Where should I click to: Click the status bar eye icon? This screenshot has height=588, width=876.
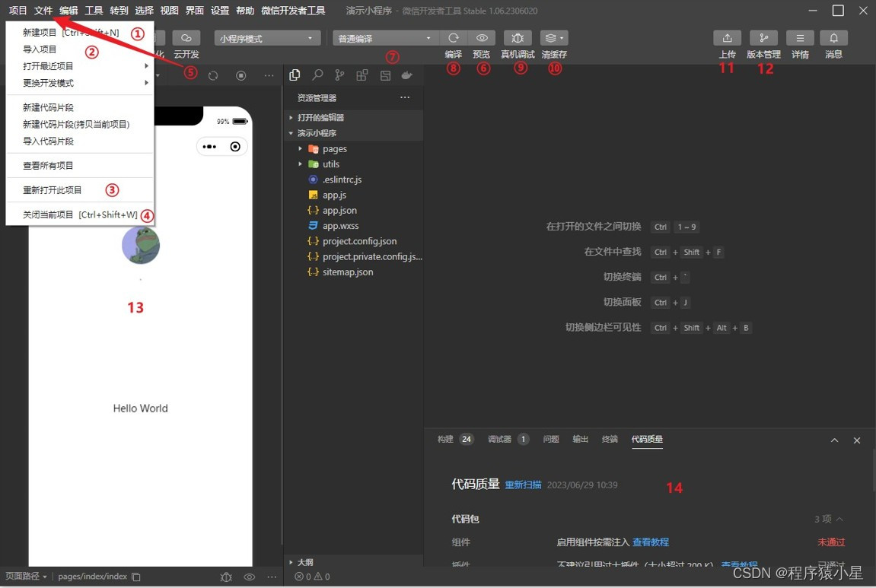point(249,577)
